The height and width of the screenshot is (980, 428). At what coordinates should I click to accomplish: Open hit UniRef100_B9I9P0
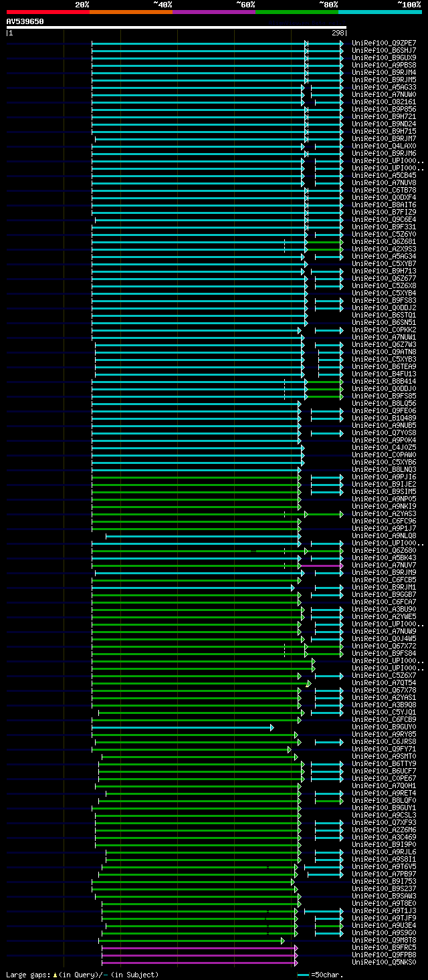coord(384,844)
